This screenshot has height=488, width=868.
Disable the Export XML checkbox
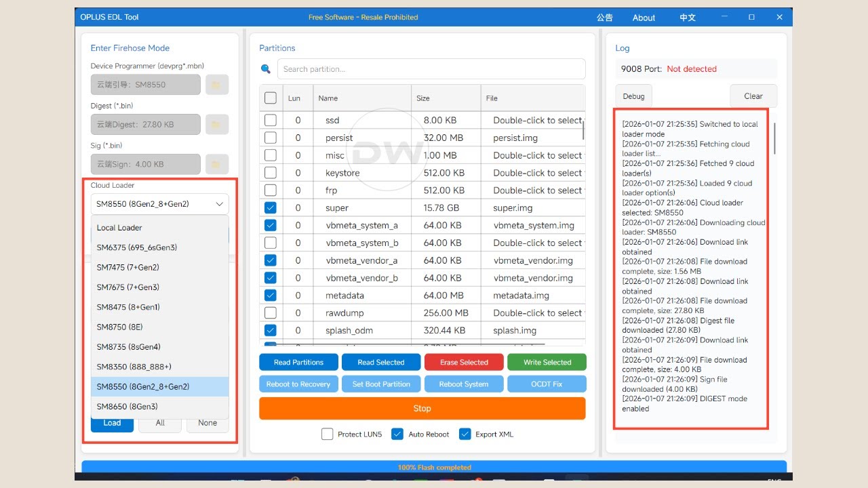[x=465, y=434]
